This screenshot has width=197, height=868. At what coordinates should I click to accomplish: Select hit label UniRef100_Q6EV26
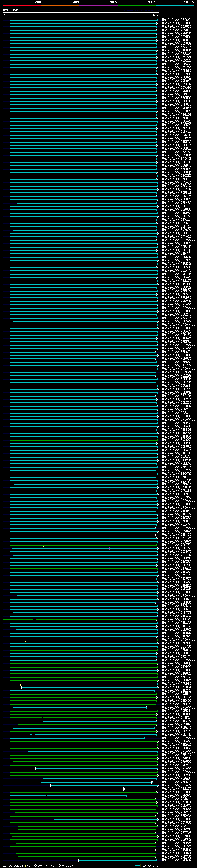point(176,467)
